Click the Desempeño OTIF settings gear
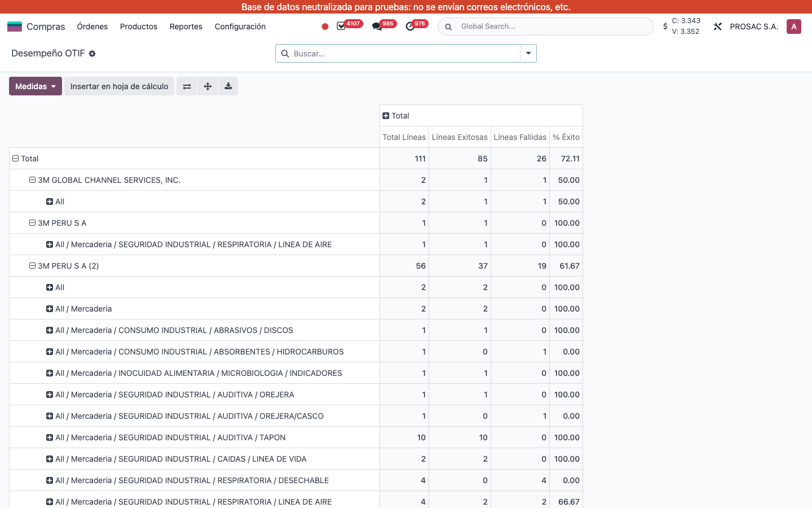Screen dimensions: 812x508 [92, 54]
